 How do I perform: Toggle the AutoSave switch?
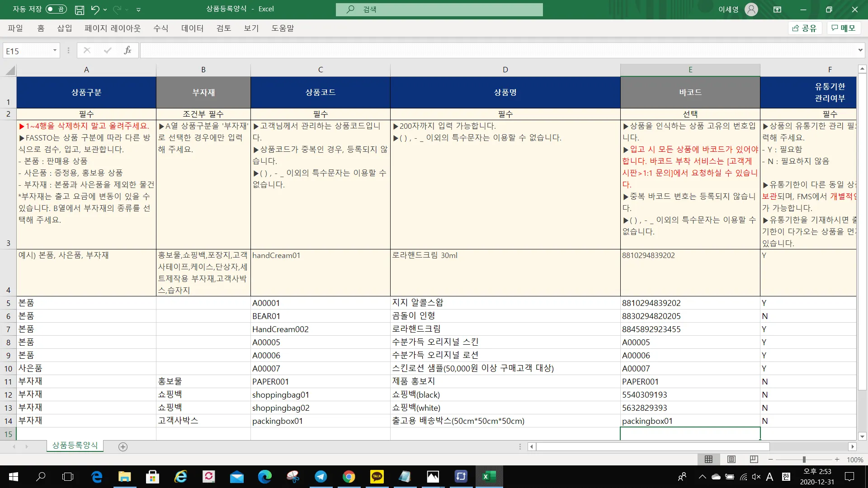tap(56, 9)
